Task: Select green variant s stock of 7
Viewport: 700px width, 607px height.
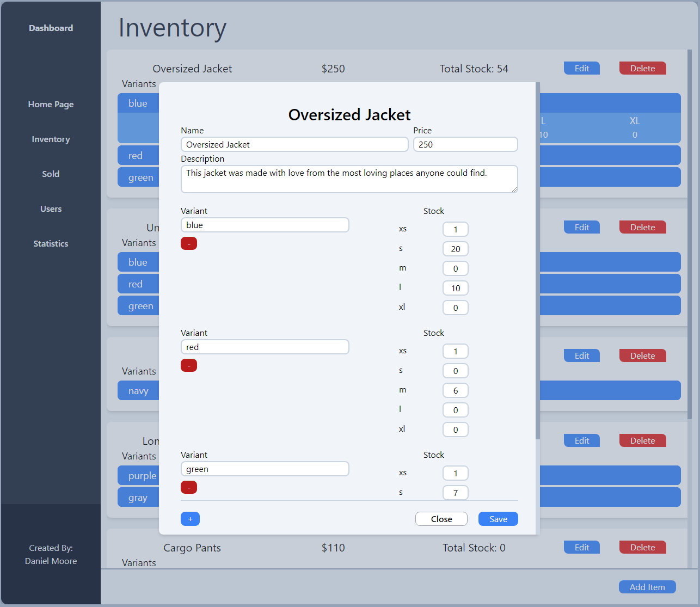Action: pos(456,493)
